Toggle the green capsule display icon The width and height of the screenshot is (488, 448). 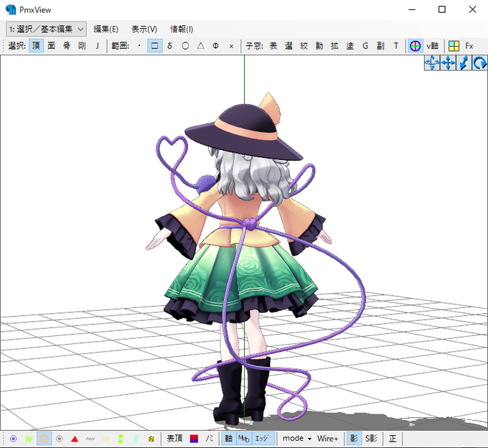tap(121, 439)
